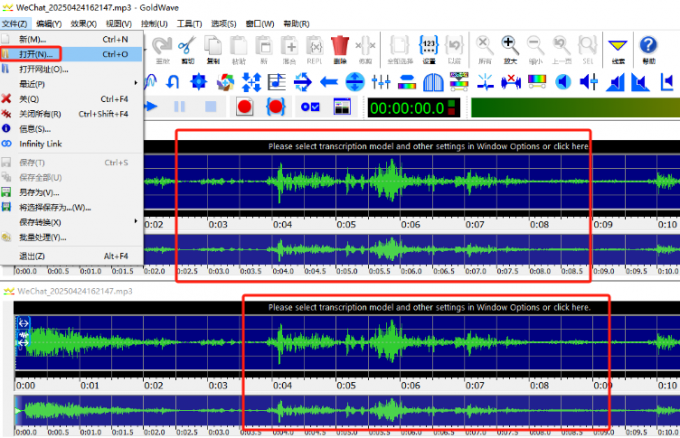Click the scissors Cut tool icon
680x438 pixels.
click(187, 49)
